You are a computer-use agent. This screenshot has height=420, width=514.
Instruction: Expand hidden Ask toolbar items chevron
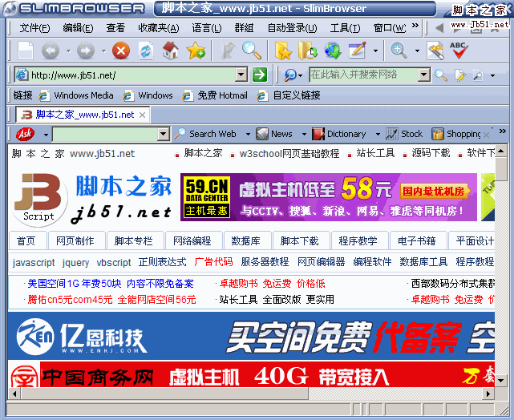click(503, 131)
